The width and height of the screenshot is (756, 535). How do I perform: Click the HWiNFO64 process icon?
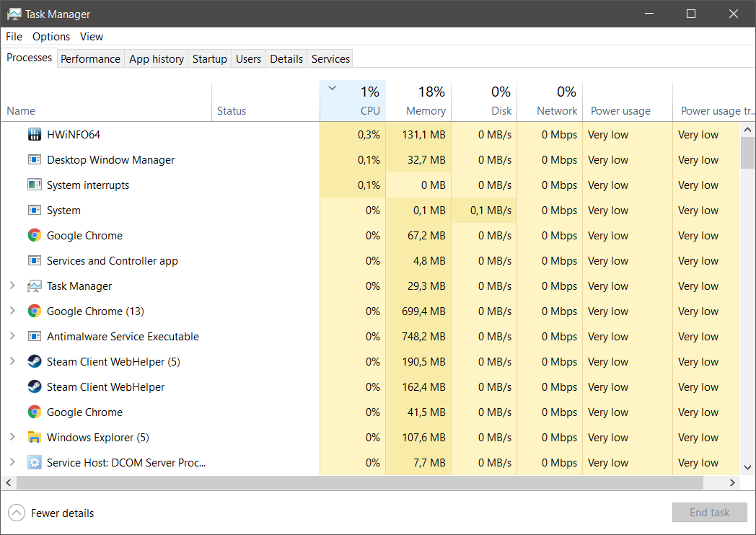click(x=34, y=135)
